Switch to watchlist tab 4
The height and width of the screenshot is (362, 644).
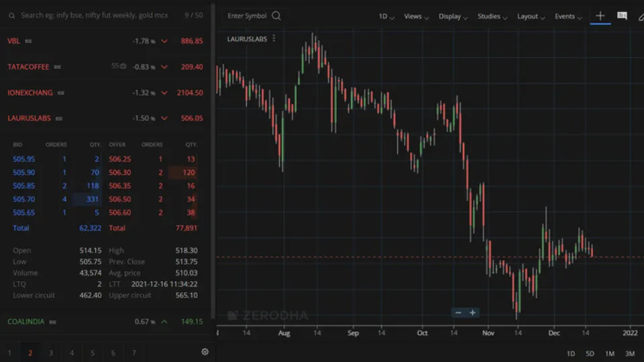(72, 353)
